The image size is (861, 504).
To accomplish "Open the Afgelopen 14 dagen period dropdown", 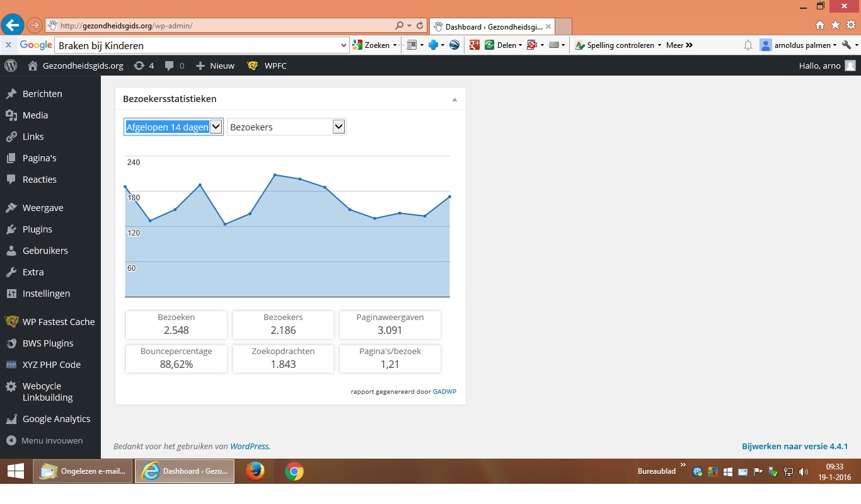I will click(x=173, y=127).
